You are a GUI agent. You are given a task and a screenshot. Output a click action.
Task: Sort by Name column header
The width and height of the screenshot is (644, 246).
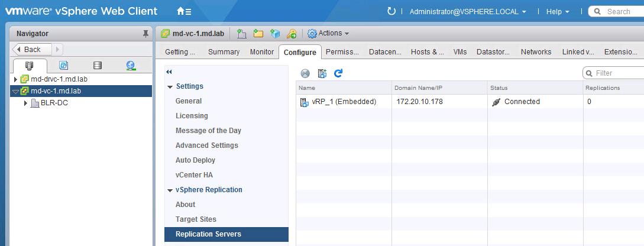tap(344, 88)
